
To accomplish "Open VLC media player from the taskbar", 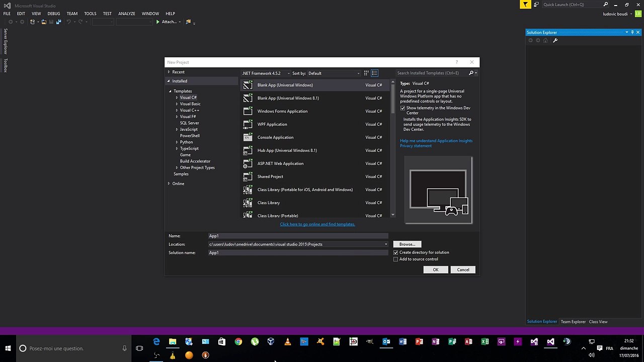I will click(x=288, y=342).
